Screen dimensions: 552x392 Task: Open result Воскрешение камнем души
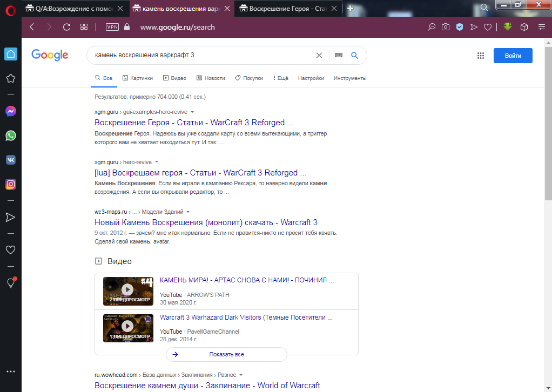point(207,386)
